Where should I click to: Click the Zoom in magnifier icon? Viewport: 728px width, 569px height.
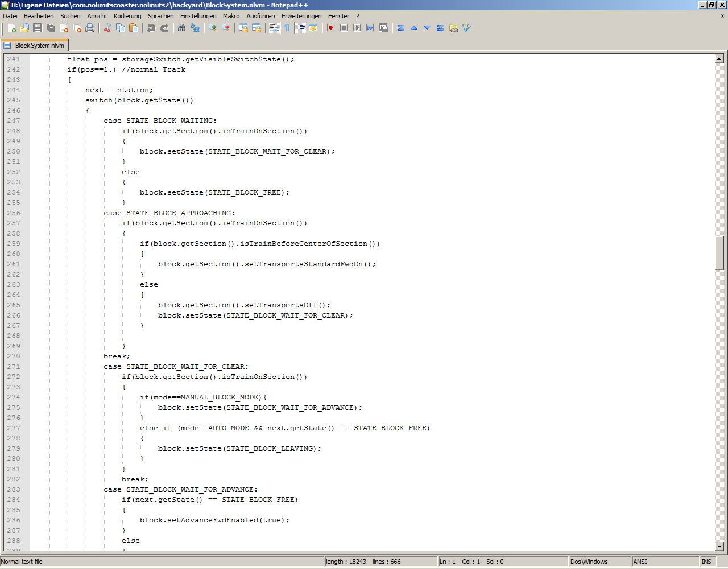click(x=213, y=28)
